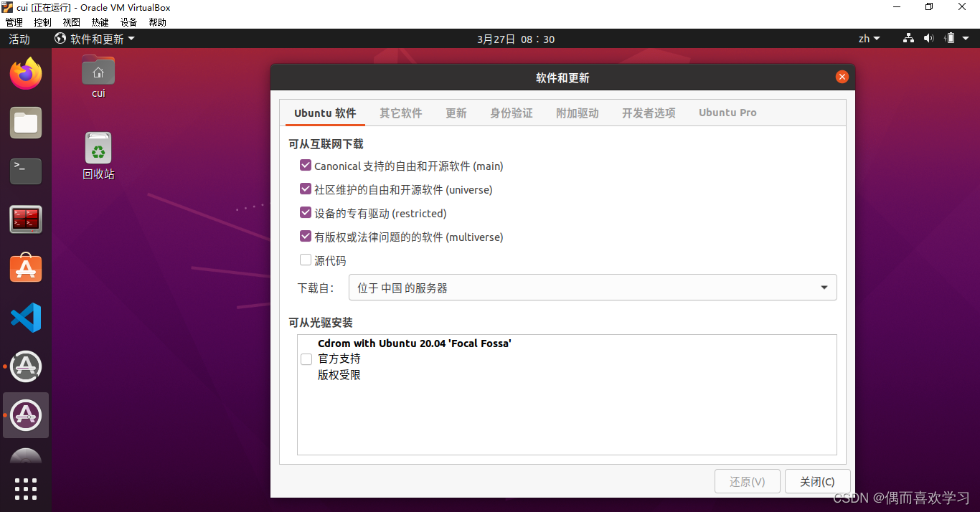
Task: Toggle the multiverse software checkbox
Action: click(x=306, y=237)
